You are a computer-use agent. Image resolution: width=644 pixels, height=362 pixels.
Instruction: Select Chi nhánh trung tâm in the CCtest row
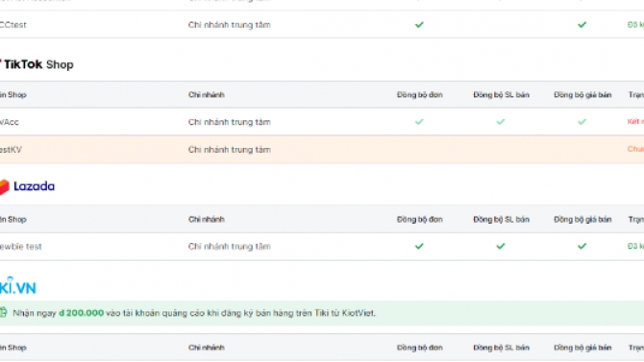229,25
